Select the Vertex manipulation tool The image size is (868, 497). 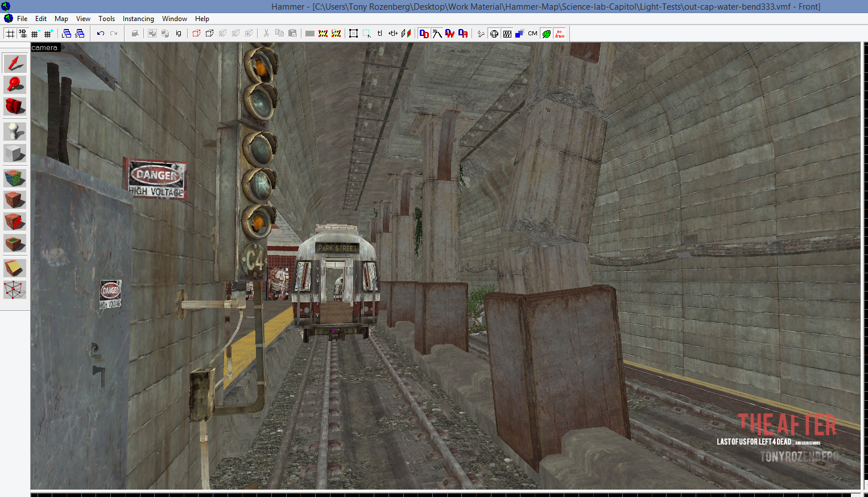click(15, 290)
